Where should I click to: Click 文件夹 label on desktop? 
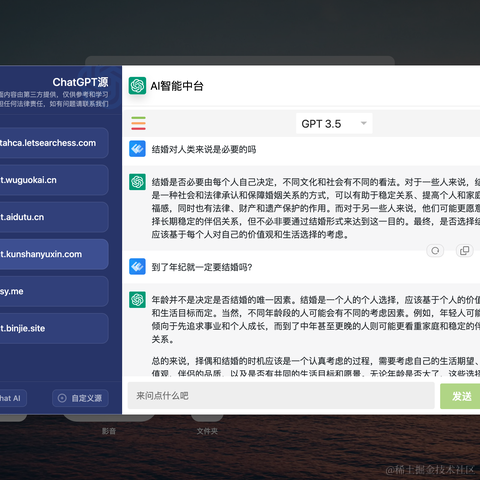(207, 431)
